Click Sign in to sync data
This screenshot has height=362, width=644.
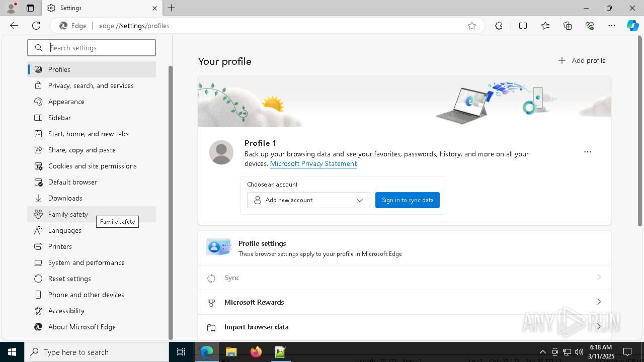tap(408, 200)
